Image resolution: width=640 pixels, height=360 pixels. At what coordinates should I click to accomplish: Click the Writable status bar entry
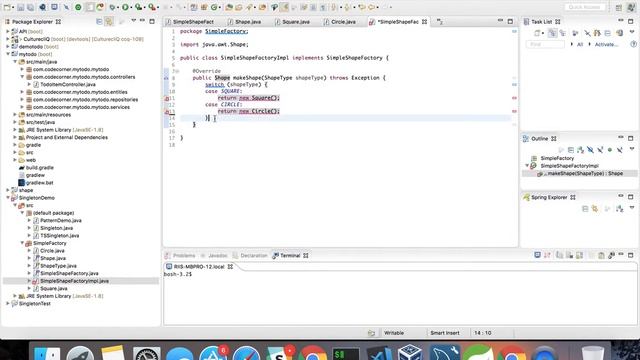394,333
